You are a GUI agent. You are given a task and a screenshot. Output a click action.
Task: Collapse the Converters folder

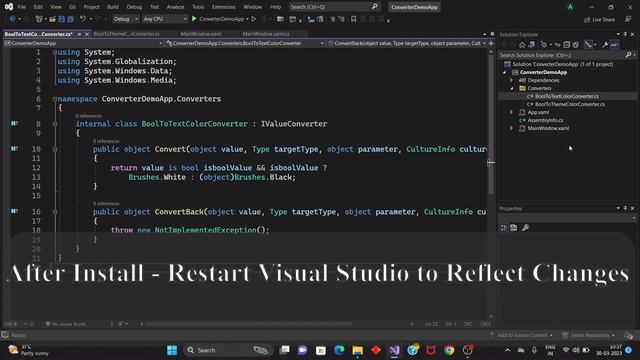[x=511, y=88]
